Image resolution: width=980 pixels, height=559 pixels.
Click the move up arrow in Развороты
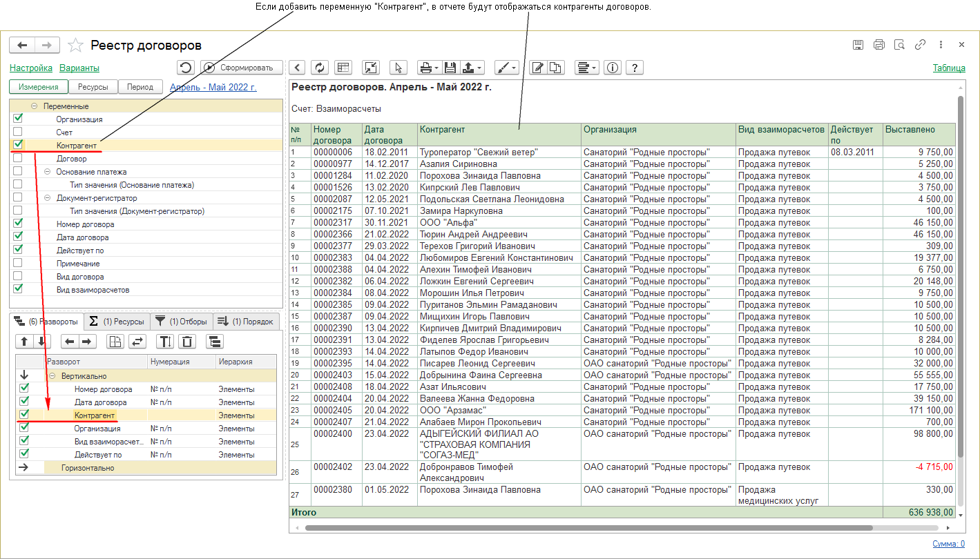24,341
